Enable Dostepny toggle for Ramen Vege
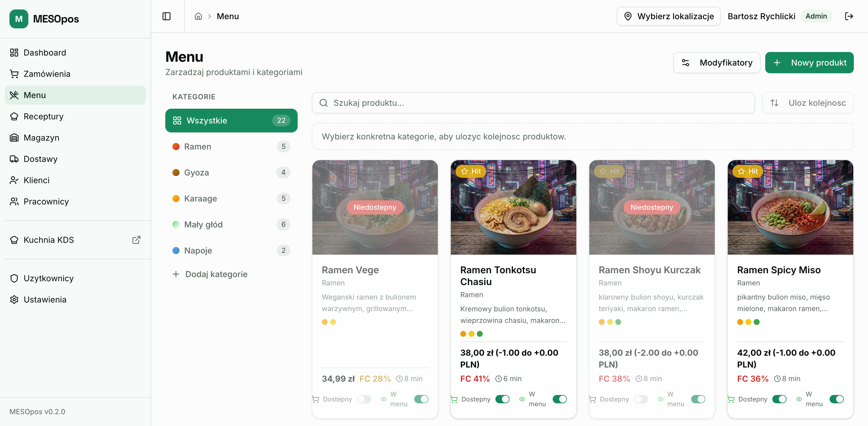 [364, 399]
